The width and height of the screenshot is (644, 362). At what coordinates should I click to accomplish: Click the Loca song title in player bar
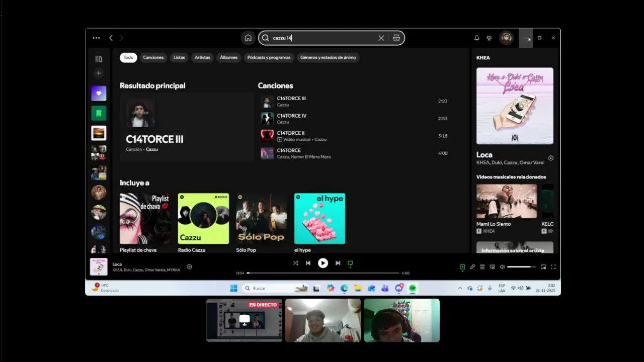(117, 264)
